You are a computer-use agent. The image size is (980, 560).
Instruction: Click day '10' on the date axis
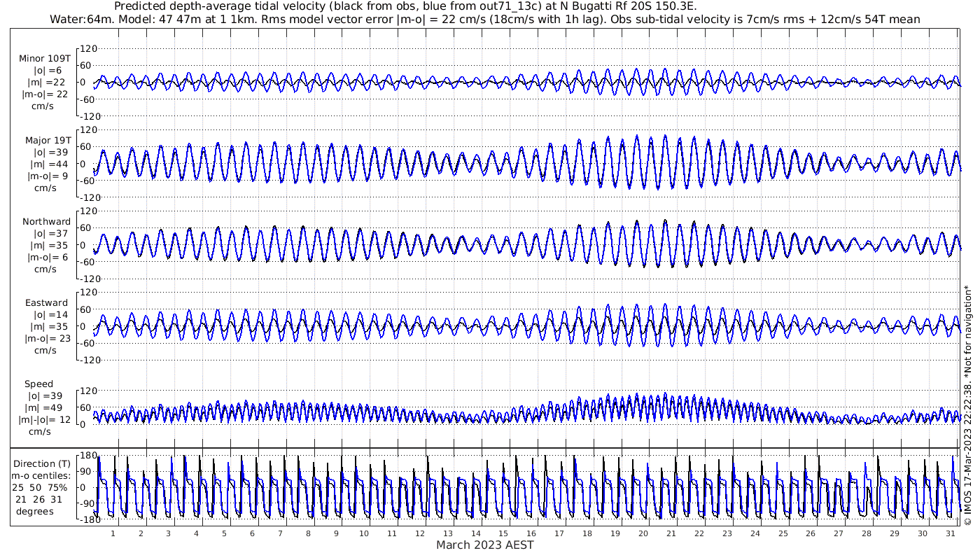[364, 533]
